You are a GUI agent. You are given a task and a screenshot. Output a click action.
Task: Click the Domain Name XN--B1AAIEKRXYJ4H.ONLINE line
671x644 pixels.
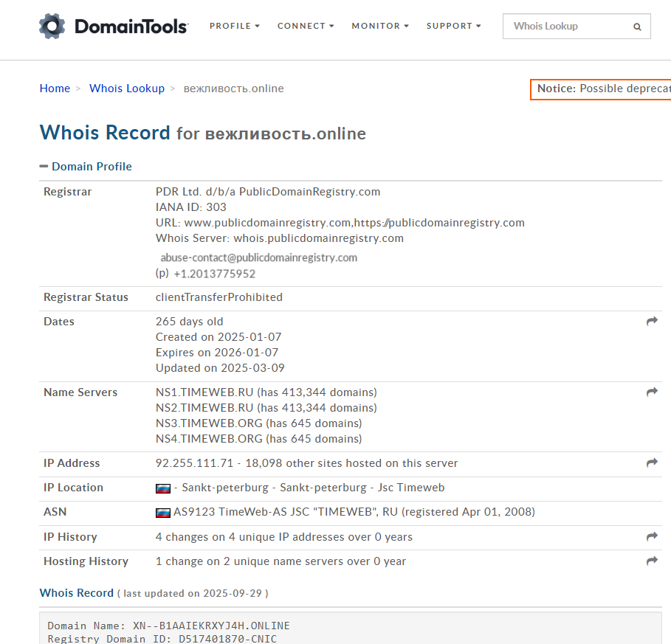(168, 626)
